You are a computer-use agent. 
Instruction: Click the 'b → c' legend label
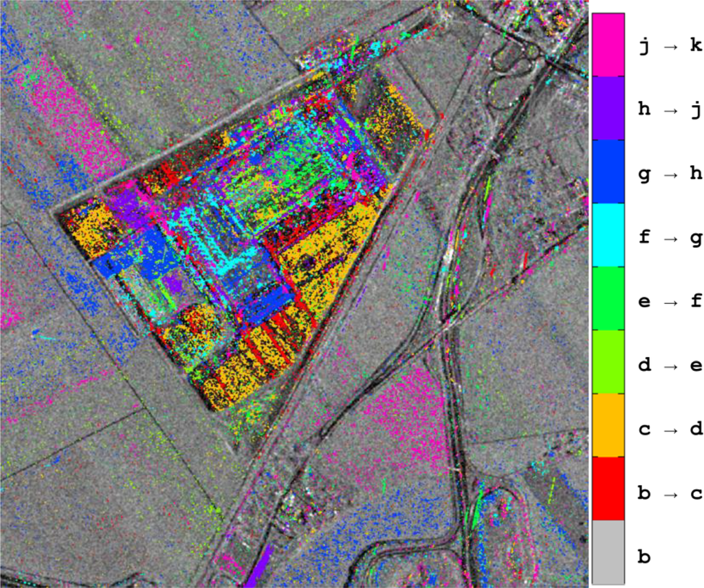(670, 493)
